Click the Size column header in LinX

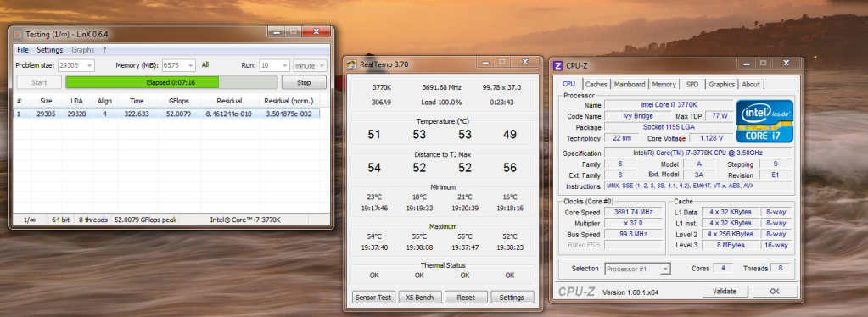point(46,101)
